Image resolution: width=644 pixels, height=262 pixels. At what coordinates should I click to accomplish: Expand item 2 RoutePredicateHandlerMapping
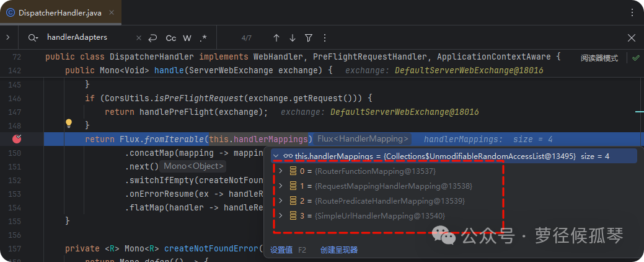281,201
